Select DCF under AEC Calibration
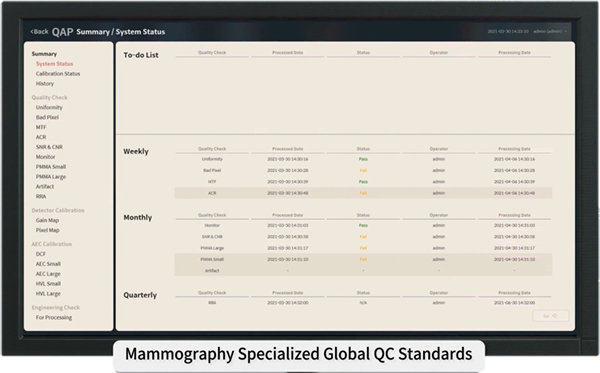This screenshot has width=600, height=373. [41, 254]
